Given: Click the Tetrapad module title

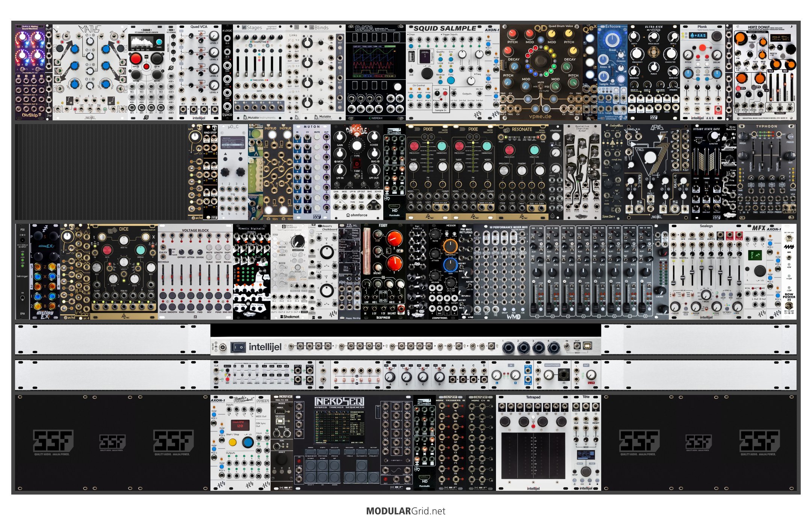Looking at the screenshot, I should tap(533, 397).
